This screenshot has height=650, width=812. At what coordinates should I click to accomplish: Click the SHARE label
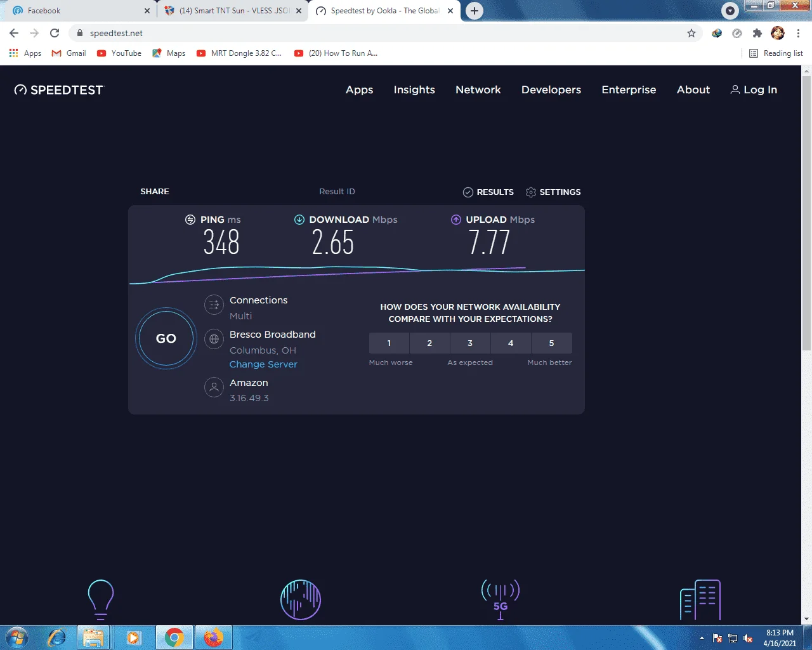point(155,192)
